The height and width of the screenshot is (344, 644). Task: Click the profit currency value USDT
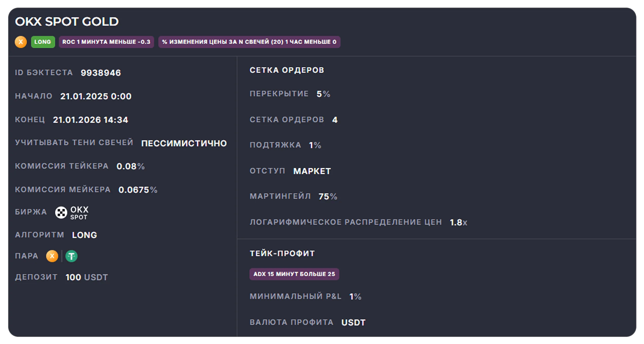click(353, 322)
